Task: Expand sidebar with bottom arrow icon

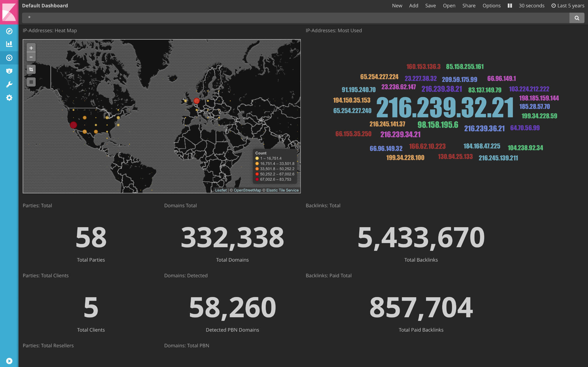Action: click(9, 361)
